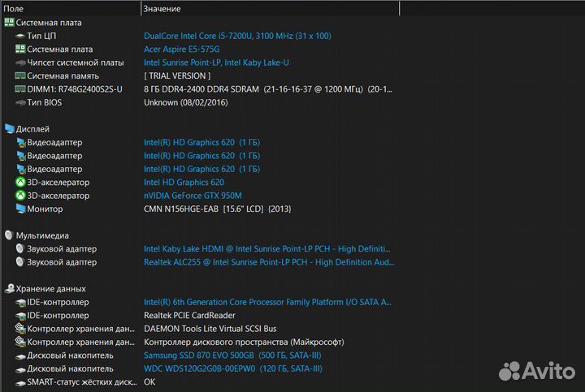Click the motherboard icon beside Acer Aspire row
This screenshot has height=392, width=585.
coord(20,49)
